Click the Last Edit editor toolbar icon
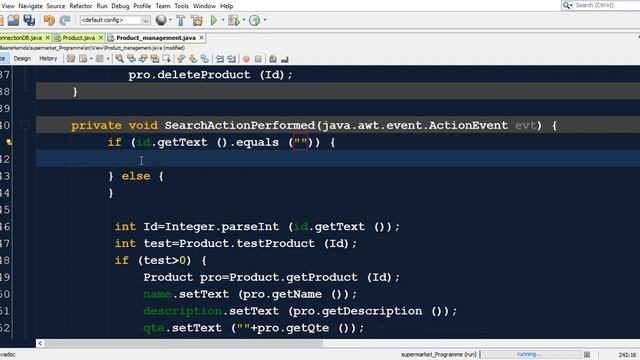The image size is (640, 360). click(x=71, y=59)
